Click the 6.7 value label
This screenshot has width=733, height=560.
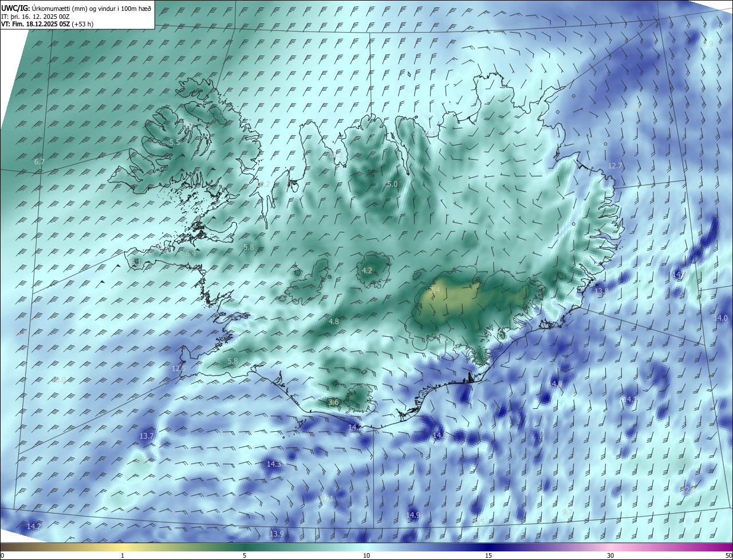pos(39,162)
